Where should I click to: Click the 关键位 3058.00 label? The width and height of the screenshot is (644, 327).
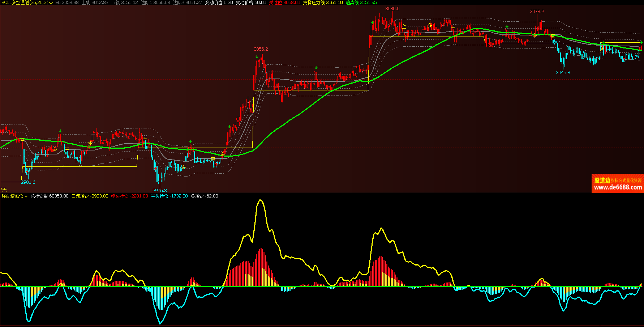pos(284,3)
